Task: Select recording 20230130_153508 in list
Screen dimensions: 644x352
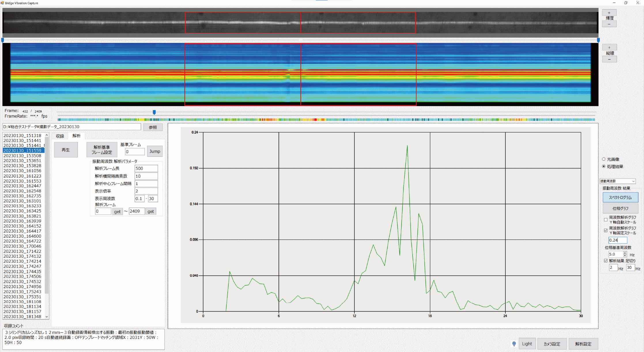Action: click(x=22, y=156)
